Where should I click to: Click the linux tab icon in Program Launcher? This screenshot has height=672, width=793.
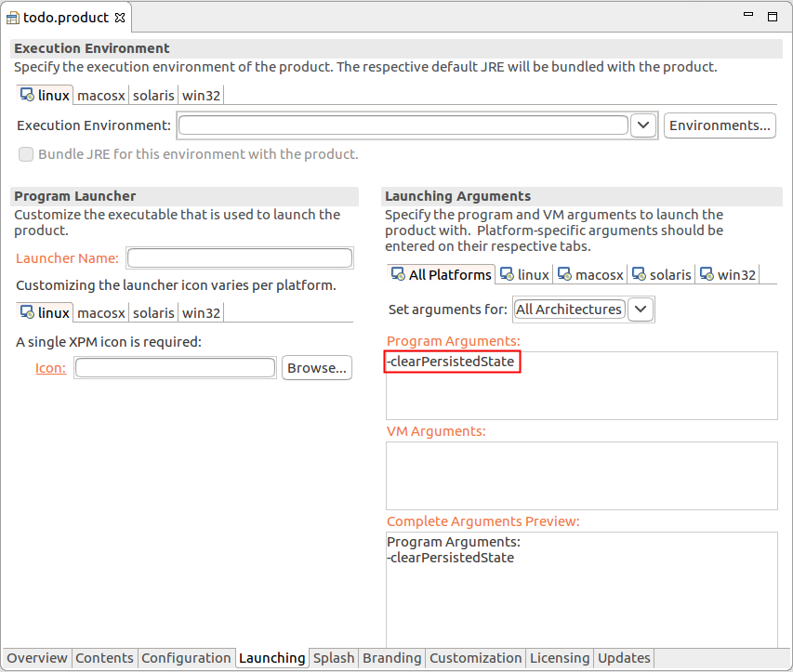coord(27,311)
